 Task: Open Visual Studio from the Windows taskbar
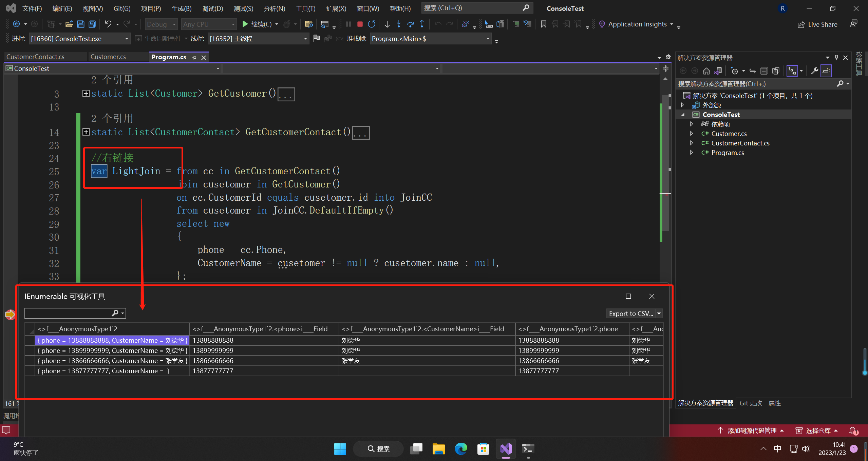pyautogui.click(x=506, y=449)
